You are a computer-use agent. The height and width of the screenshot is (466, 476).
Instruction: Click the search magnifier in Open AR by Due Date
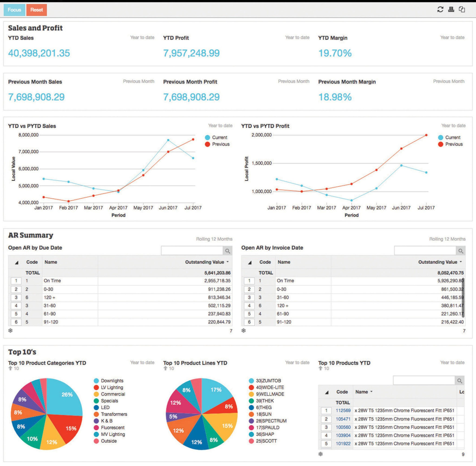(228, 250)
